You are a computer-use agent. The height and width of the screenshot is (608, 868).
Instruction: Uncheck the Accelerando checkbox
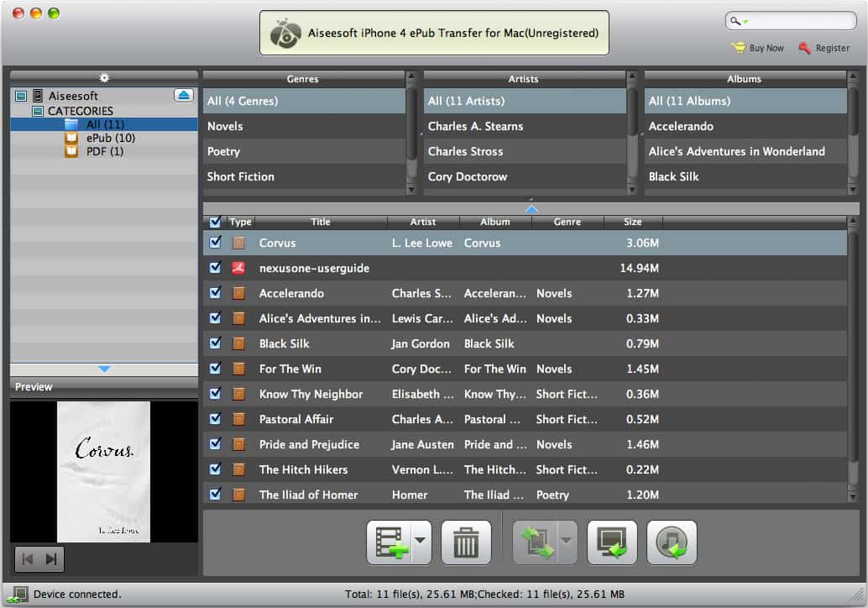214,293
